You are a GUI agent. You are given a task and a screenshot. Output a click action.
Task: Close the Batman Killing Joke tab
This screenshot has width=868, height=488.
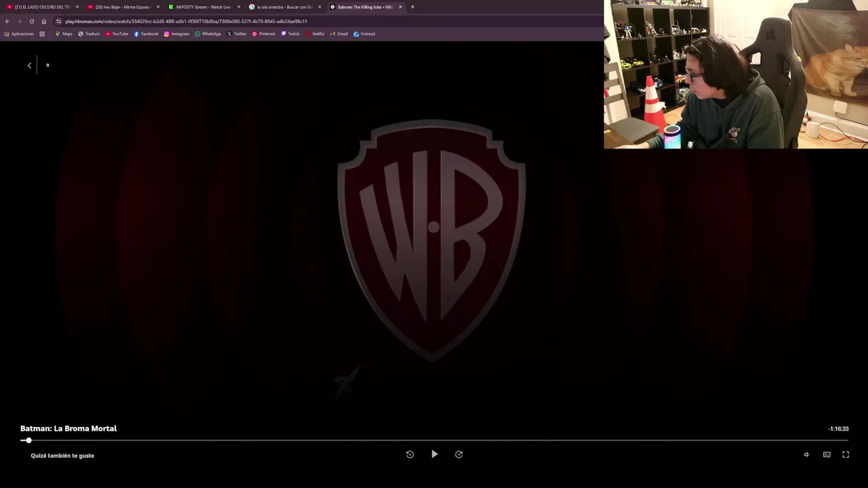[400, 7]
